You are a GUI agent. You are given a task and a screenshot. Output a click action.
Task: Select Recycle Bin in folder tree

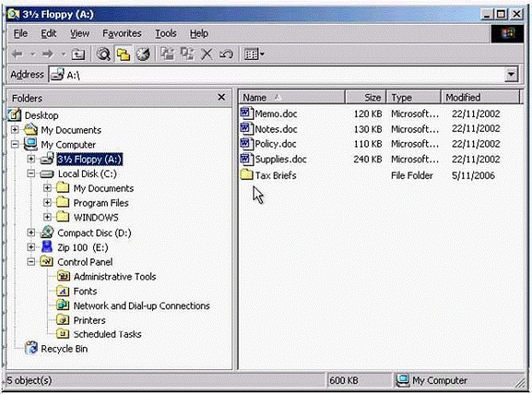(64, 349)
